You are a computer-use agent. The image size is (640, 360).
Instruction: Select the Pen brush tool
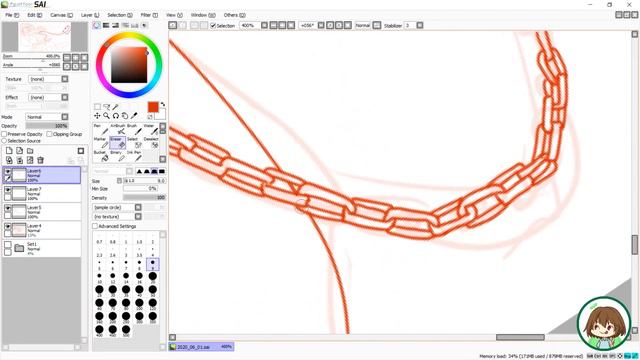100,129
